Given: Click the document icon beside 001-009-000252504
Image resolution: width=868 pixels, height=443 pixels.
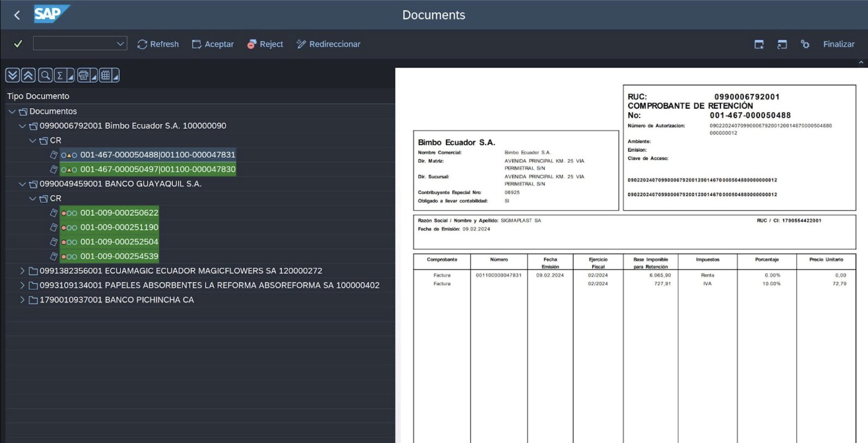Looking at the screenshot, I should click(x=54, y=242).
